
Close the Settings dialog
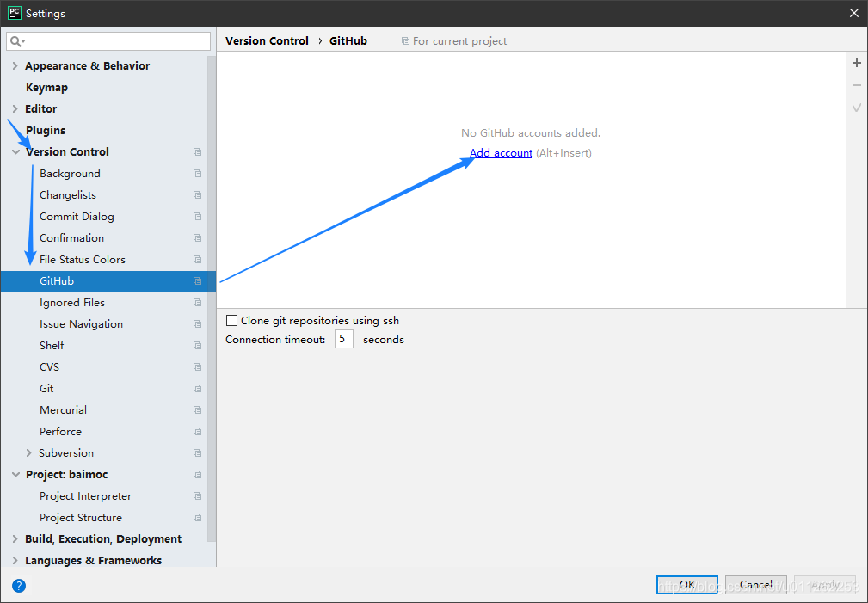tap(854, 13)
